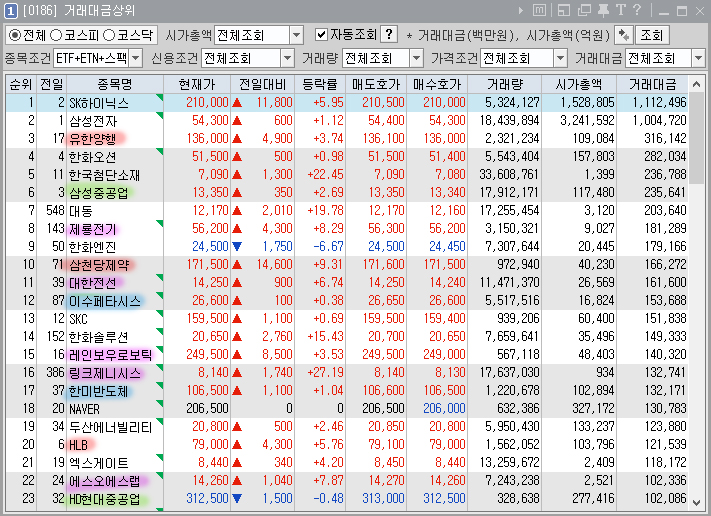
Task: Click the screen layout icon in title bar
Action: tap(564, 10)
